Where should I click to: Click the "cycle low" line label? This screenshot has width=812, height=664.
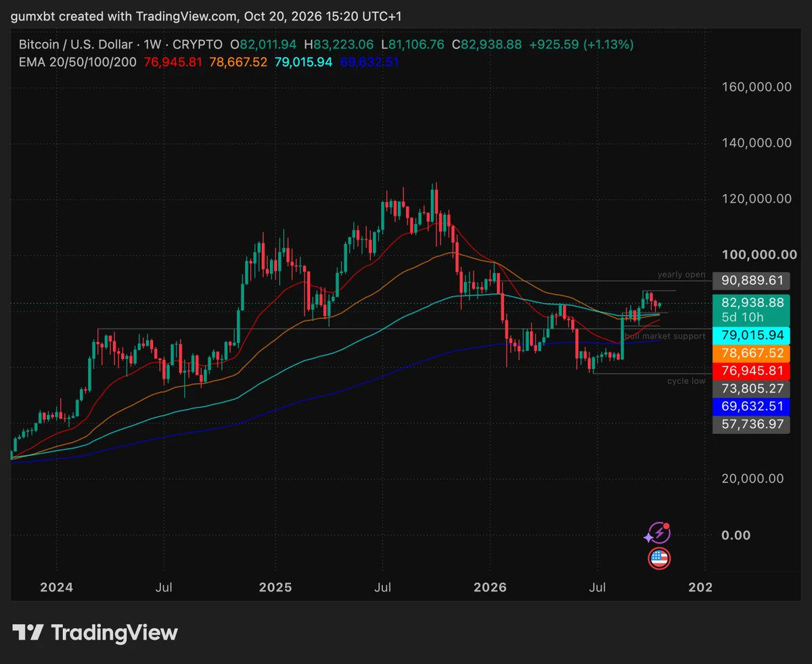coord(686,381)
